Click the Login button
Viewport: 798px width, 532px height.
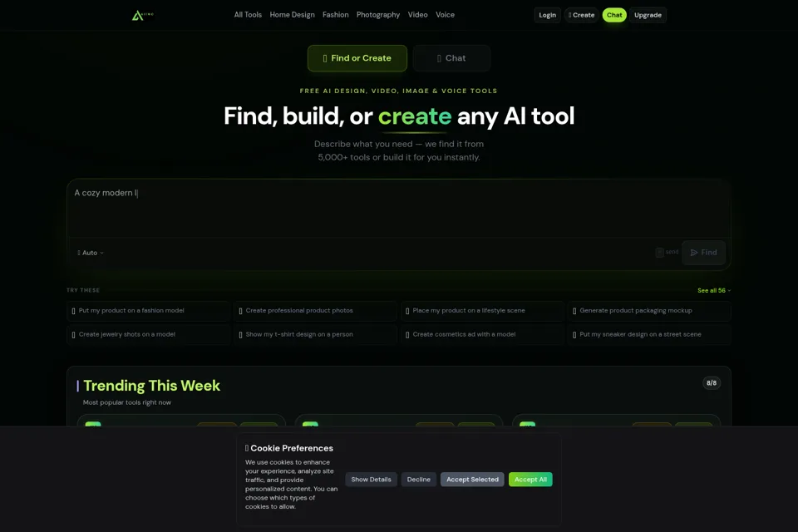tap(548, 15)
